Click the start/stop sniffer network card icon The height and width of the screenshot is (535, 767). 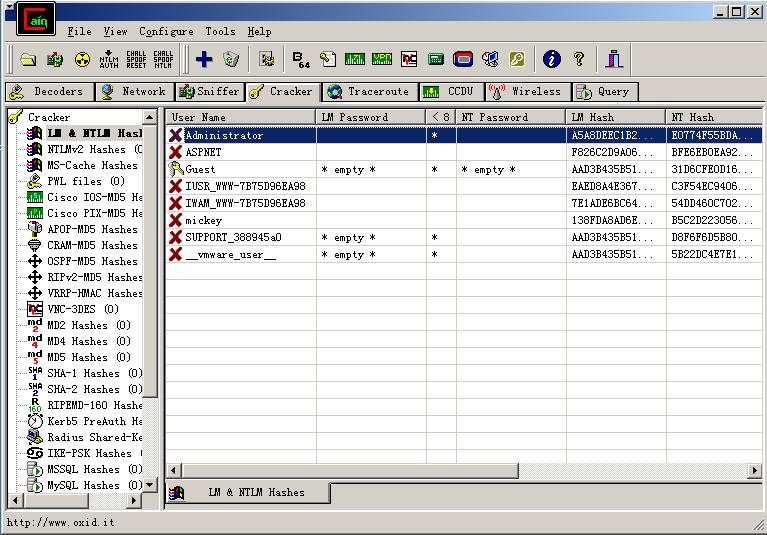(x=55, y=60)
